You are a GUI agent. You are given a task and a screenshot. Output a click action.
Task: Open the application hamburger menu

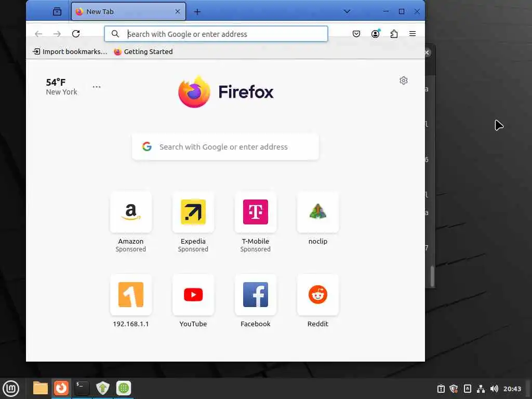[x=413, y=34]
